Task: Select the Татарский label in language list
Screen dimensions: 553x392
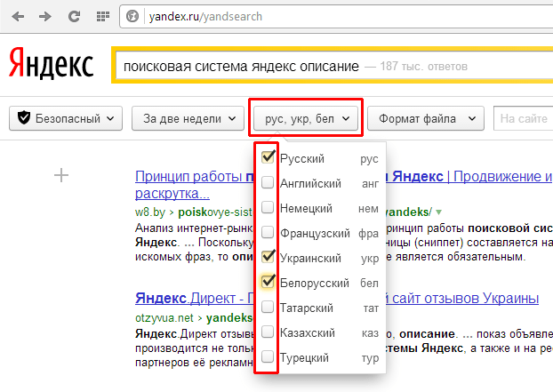Action: click(307, 308)
